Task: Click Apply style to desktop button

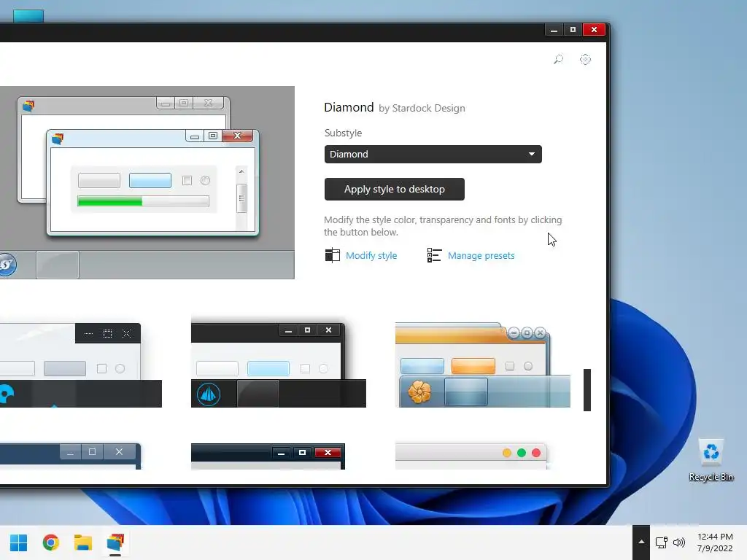Action: [394, 189]
